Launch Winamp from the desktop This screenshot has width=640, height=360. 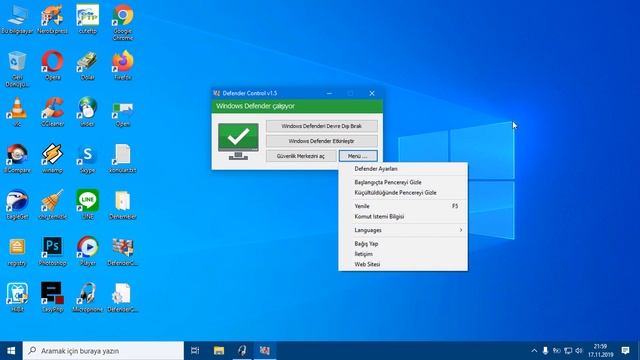[52, 158]
